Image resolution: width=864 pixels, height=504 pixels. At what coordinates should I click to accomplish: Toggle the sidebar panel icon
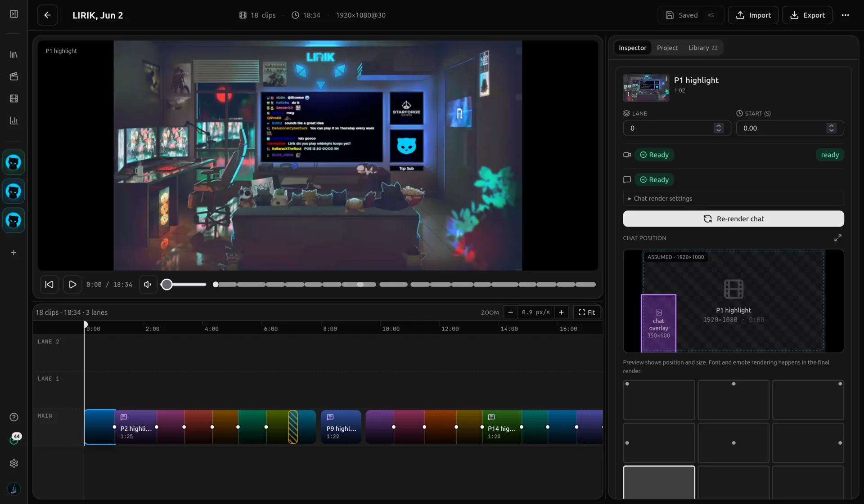pos(14,14)
